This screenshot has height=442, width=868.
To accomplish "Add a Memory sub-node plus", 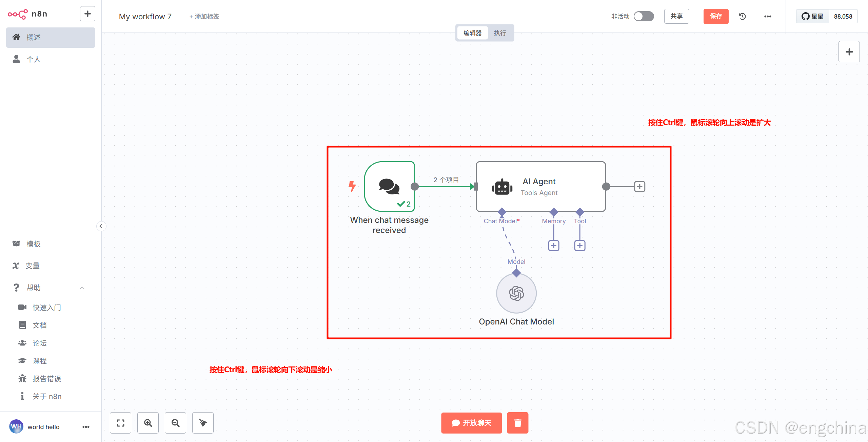I will tap(554, 246).
